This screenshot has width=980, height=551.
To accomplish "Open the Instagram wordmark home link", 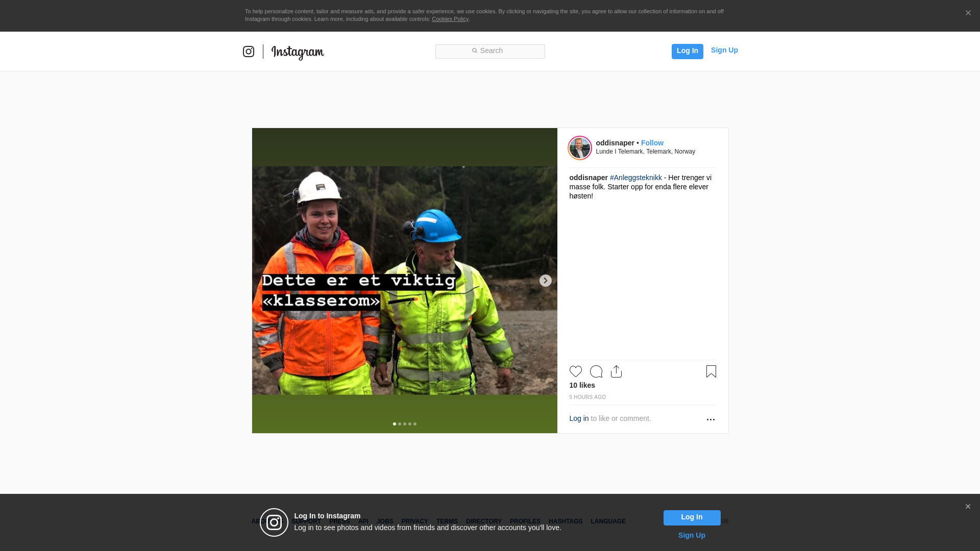I will [298, 53].
